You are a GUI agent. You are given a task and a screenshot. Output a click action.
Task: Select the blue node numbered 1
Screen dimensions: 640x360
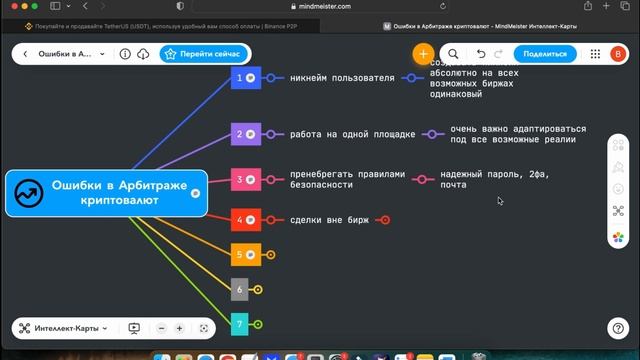[x=246, y=78]
